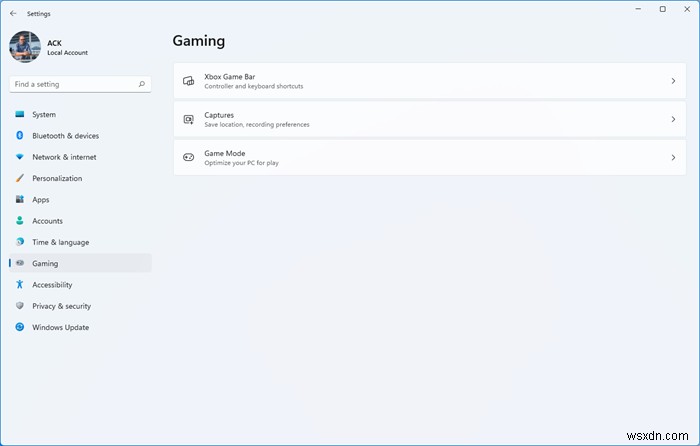The image size is (700, 446).
Task: Click the System monitor icon
Action: click(20, 114)
